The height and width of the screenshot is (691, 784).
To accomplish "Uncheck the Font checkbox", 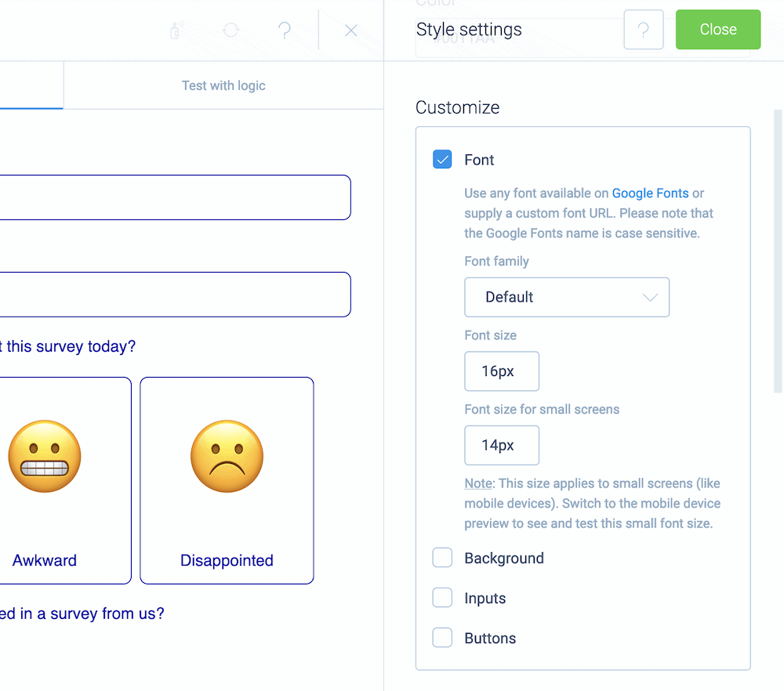I will tap(442, 159).
